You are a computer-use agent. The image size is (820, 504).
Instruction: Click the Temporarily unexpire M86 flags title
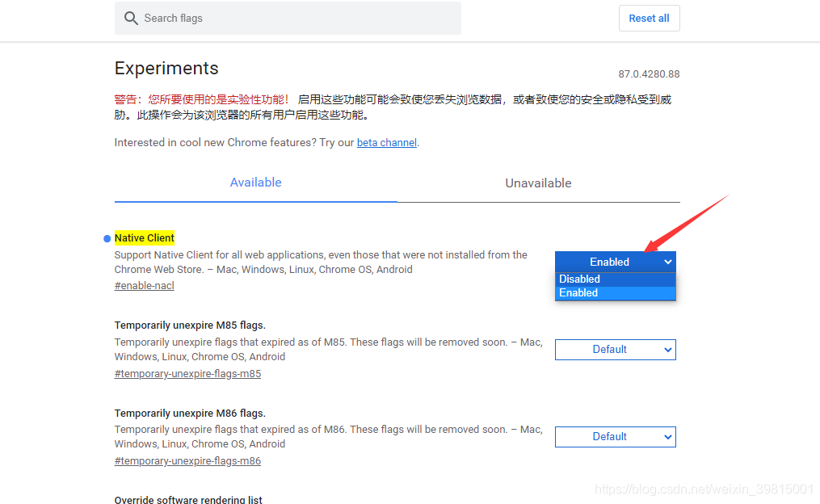click(x=190, y=413)
